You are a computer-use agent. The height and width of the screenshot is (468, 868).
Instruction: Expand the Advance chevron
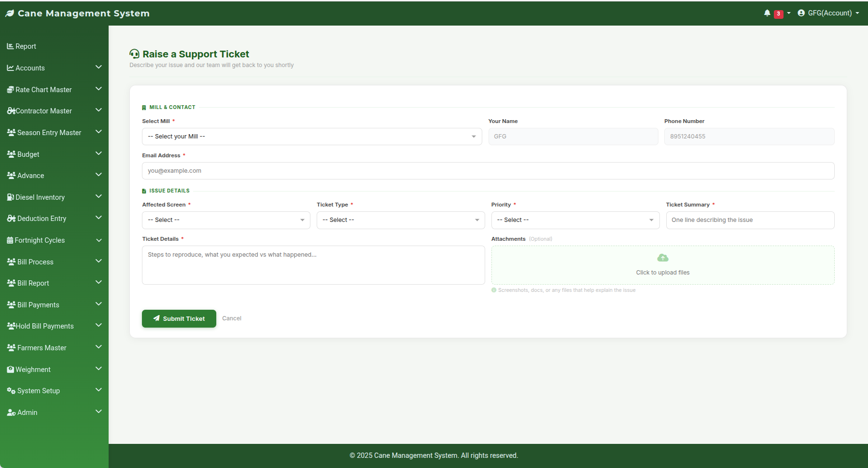coord(98,175)
